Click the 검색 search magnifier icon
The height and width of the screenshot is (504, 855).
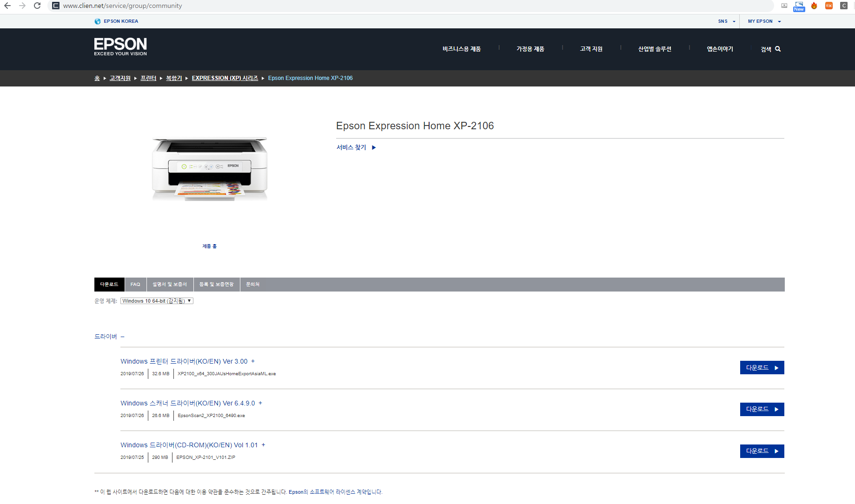tap(778, 49)
